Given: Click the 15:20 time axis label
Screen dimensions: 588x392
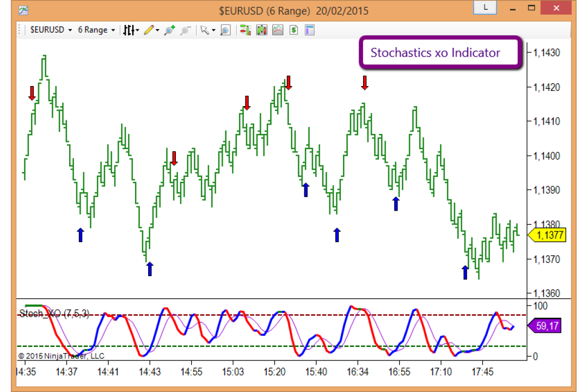Looking at the screenshot, I should tap(274, 372).
